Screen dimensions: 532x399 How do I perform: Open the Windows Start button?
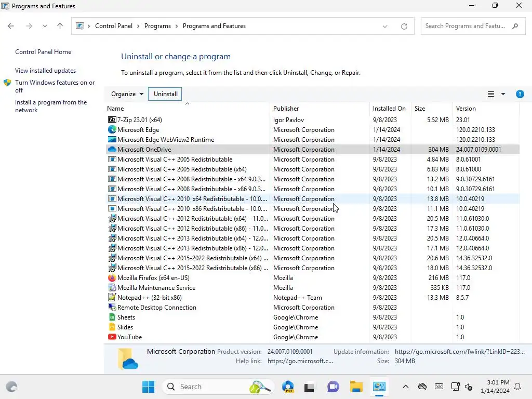point(148,387)
